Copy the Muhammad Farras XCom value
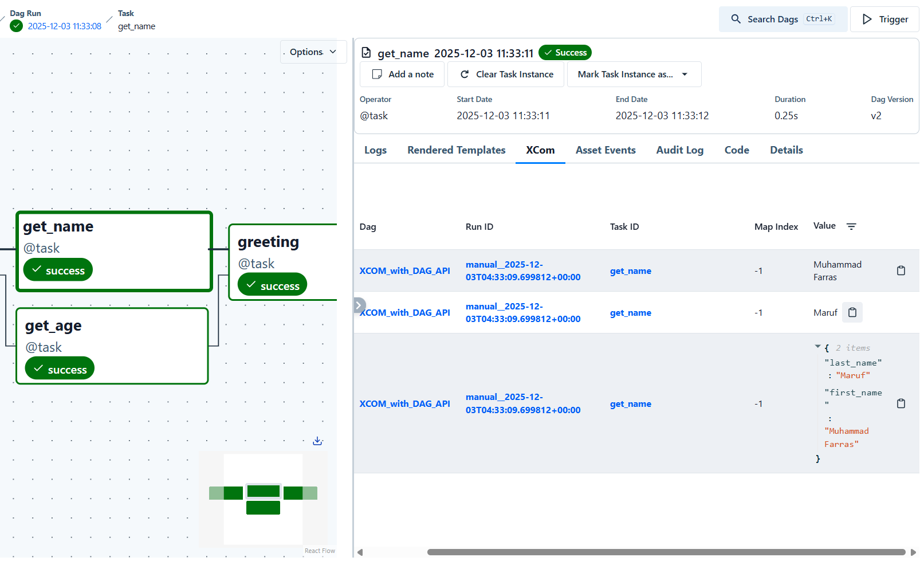 point(901,270)
